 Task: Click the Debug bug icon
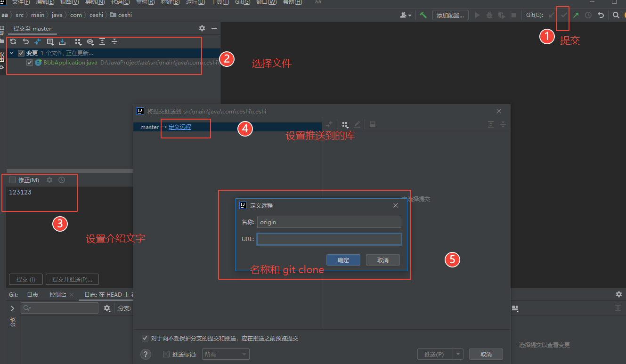click(489, 15)
